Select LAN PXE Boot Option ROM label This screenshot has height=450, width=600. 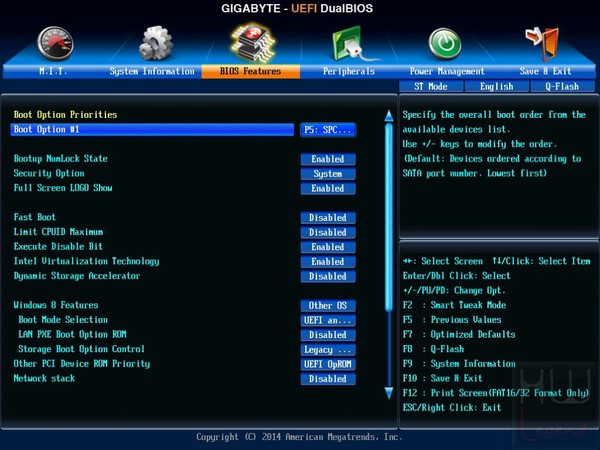[x=72, y=334]
